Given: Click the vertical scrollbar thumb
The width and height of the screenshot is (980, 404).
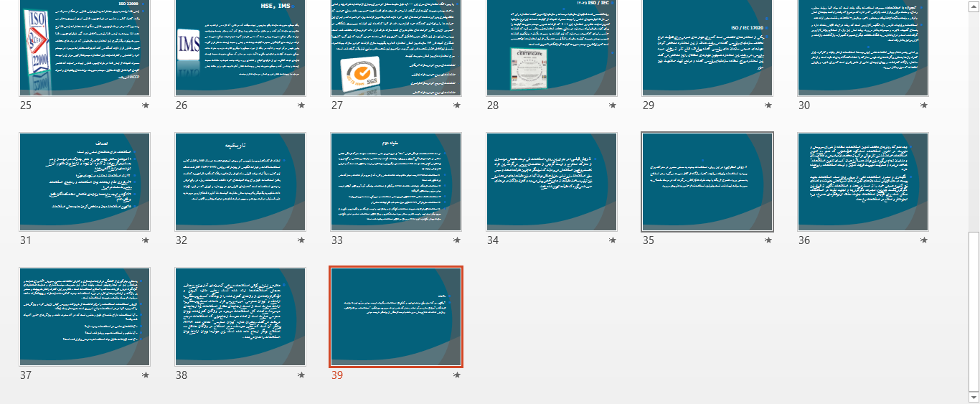Looking at the screenshot, I should (x=974, y=311).
